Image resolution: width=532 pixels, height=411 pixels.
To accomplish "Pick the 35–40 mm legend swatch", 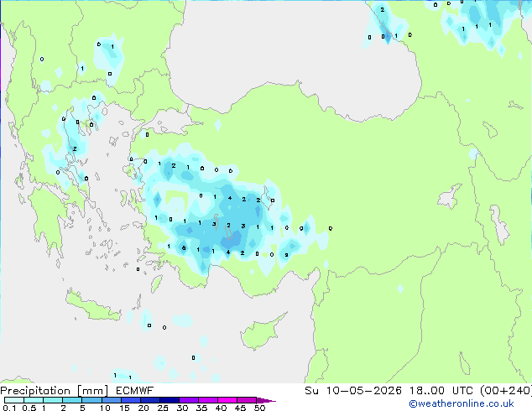I will pos(208,400).
